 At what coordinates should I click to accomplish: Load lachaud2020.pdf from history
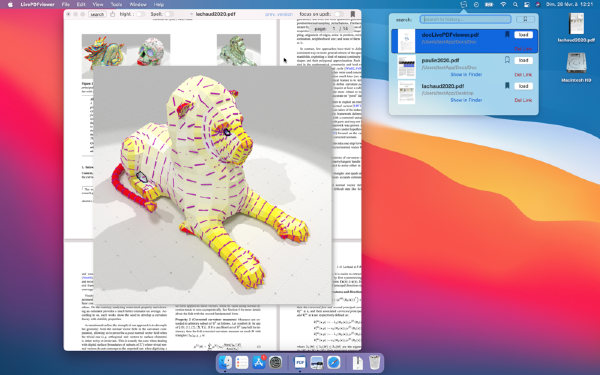(523, 86)
